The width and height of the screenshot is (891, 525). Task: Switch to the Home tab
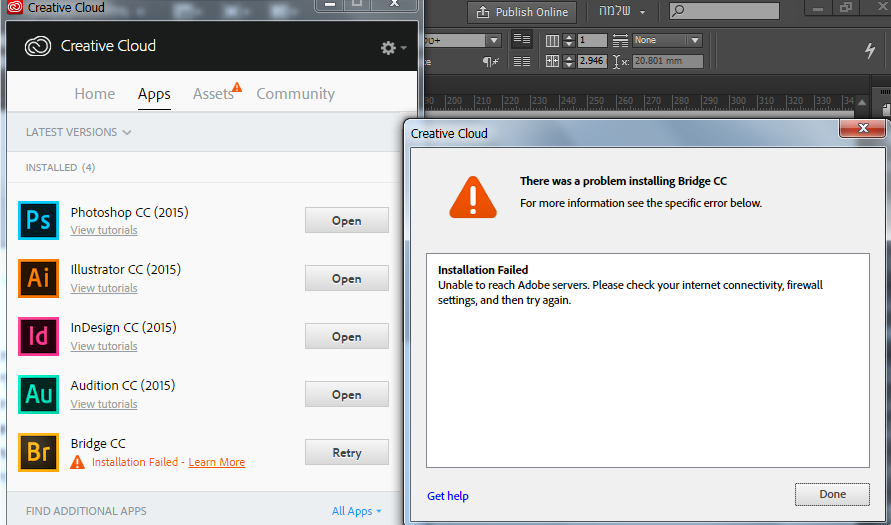pos(94,94)
